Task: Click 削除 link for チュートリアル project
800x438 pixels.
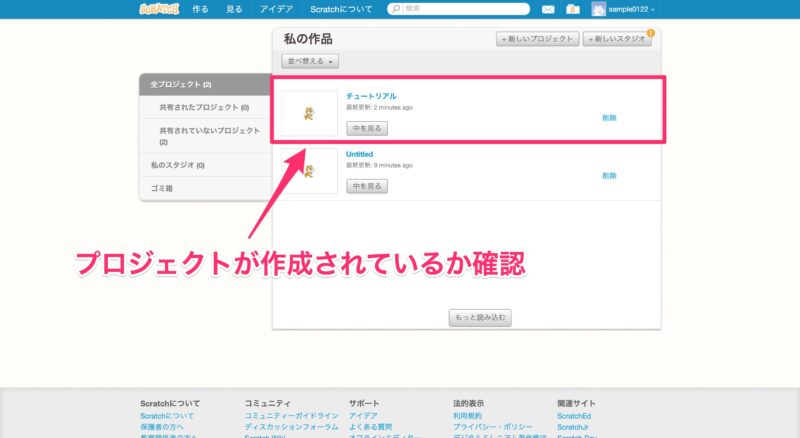Action: pyautogui.click(x=609, y=117)
